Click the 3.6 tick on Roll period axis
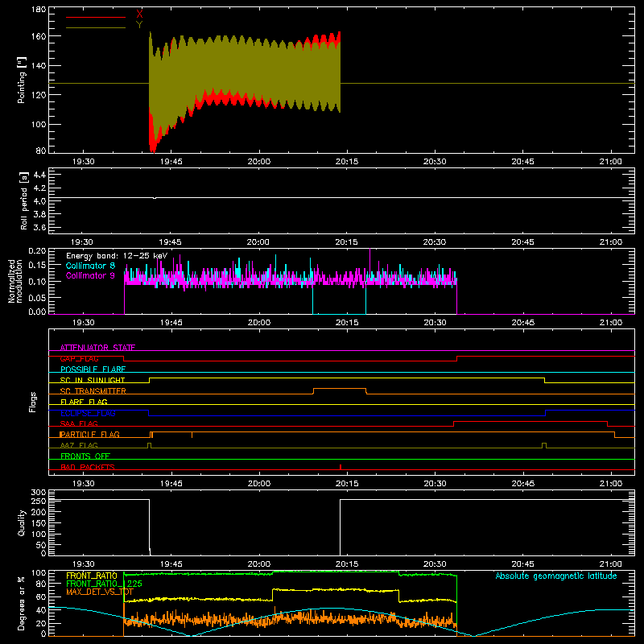 (39, 227)
